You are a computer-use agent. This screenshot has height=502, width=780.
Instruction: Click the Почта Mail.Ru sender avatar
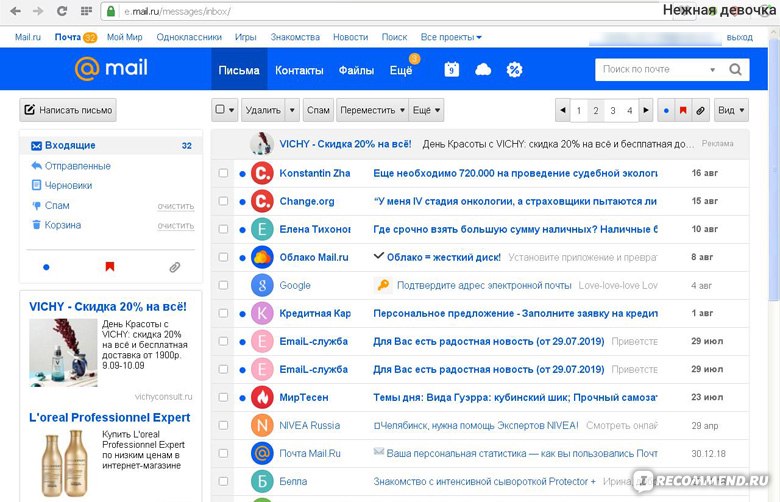(x=262, y=453)
